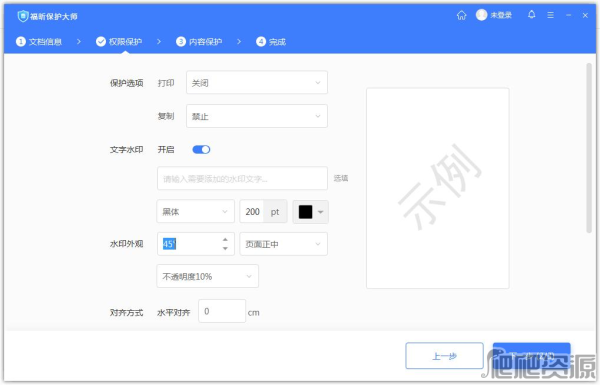This screenshot has height=385, width=600.
Task: Open the 打印 dropdown showing 关闭
Action: [257, 83]
